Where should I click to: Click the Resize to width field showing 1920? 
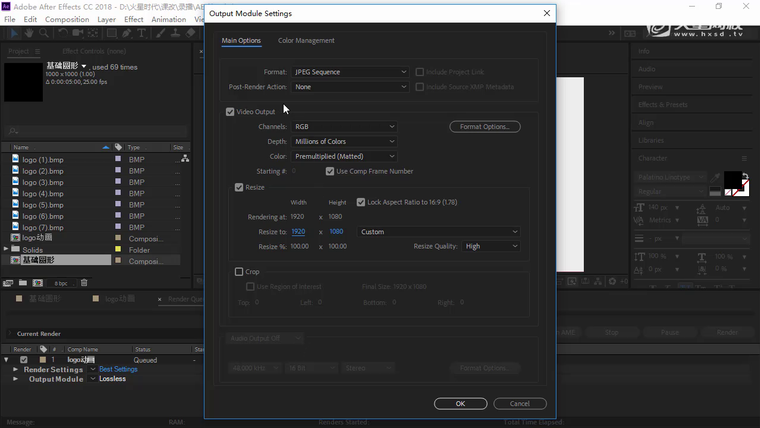(298, 232)
